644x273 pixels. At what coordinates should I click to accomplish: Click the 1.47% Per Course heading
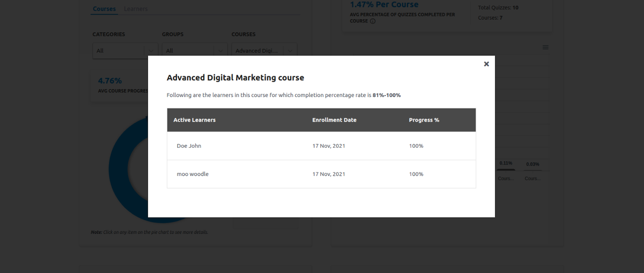tap(384, 5)
